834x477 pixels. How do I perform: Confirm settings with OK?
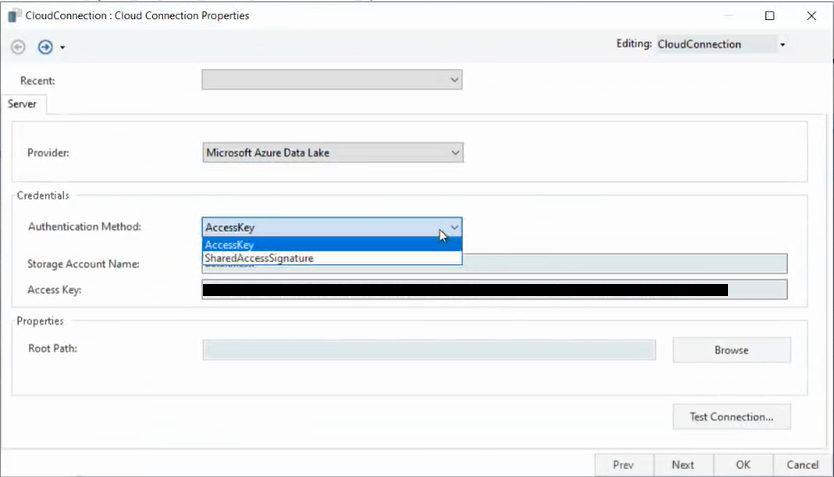point(743,465)
